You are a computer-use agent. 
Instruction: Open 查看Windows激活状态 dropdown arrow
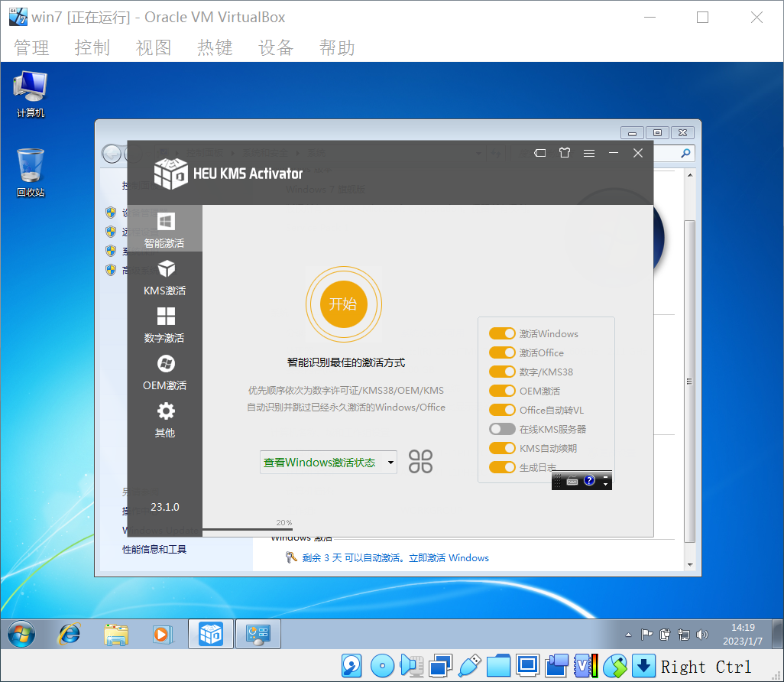pos(390,463)
